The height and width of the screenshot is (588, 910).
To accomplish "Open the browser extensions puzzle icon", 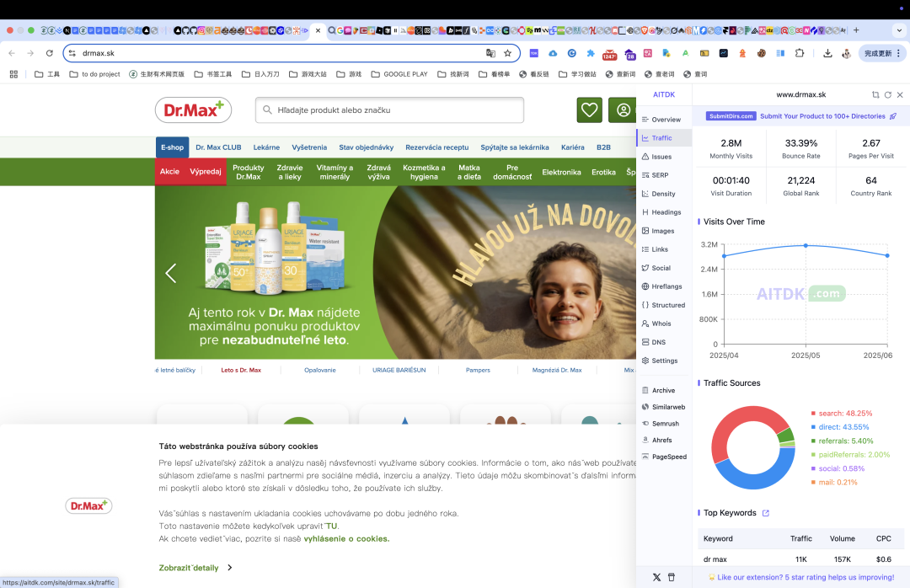I will coord(799,53).
